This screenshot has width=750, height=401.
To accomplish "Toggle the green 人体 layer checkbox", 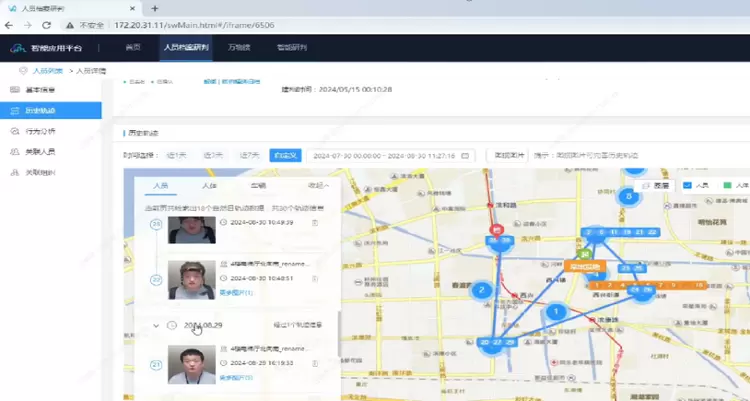I will coord(727,186).
